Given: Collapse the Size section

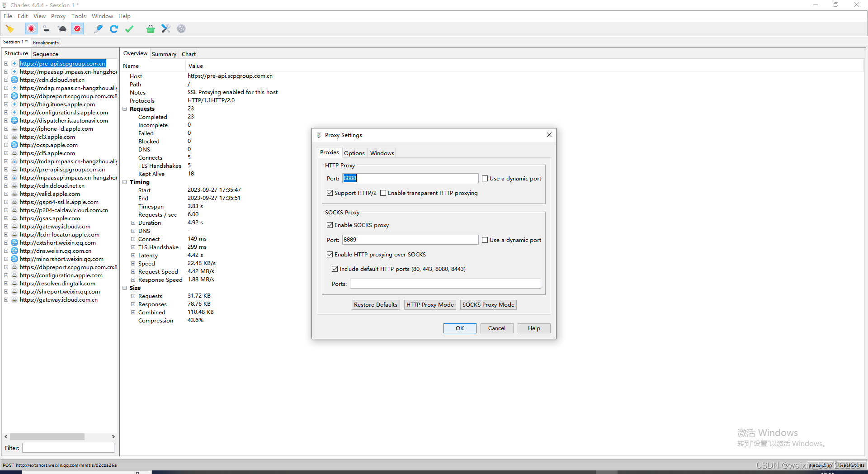Looking at the screenshot, I should click(x=125, y=288).
